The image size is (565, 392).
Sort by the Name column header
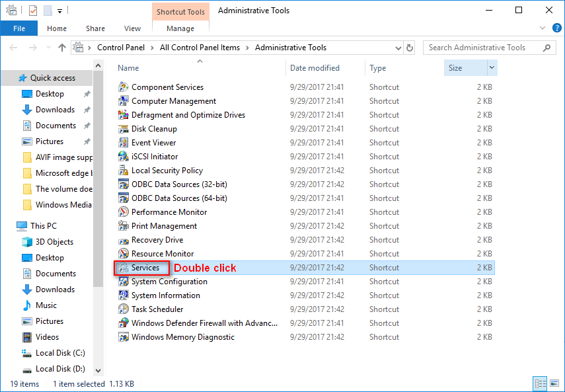click(x=128, y=68)
